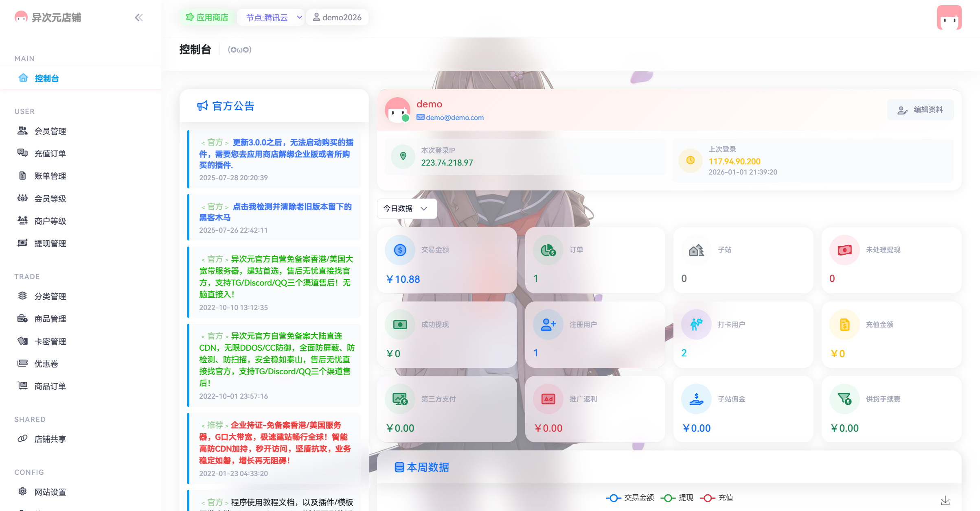This screenshot has width=980, height=511.
Task: Click the 上次登录 clock icon
Action: [x=691, y=160]
